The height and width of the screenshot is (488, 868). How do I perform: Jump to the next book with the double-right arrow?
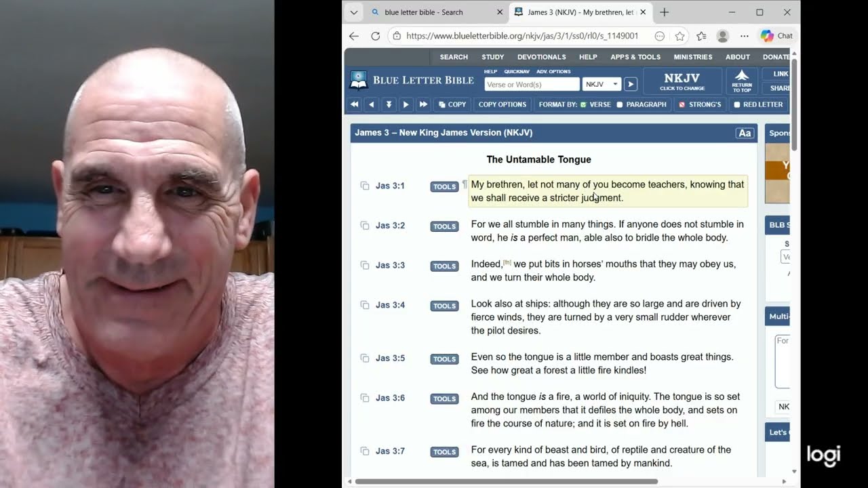423,104
